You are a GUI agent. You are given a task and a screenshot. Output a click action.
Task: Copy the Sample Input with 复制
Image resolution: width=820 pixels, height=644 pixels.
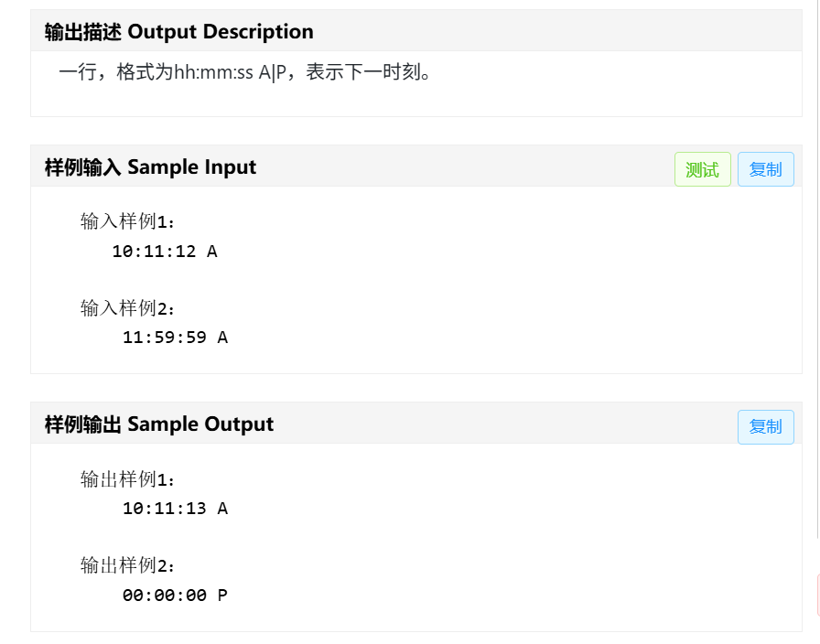pyautogui.click(x=765, y=169)
